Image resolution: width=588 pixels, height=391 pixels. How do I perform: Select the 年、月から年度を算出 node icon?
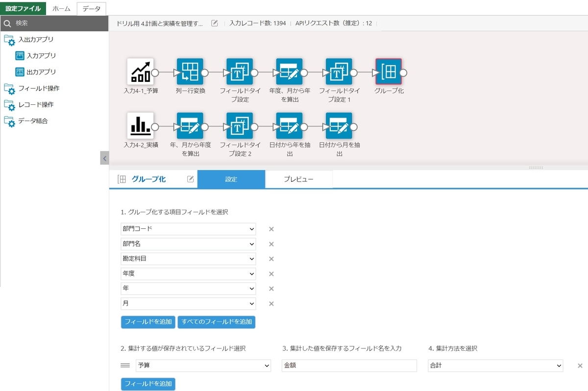click(x=190, y=126)
